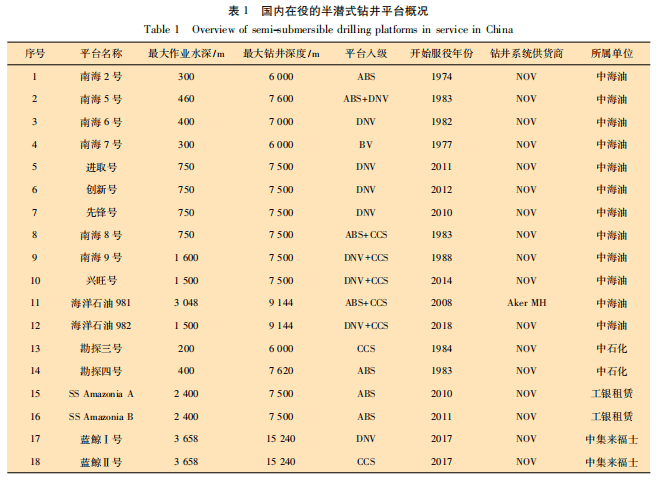
Task: Click service year 2008
Action: point(442,303)
